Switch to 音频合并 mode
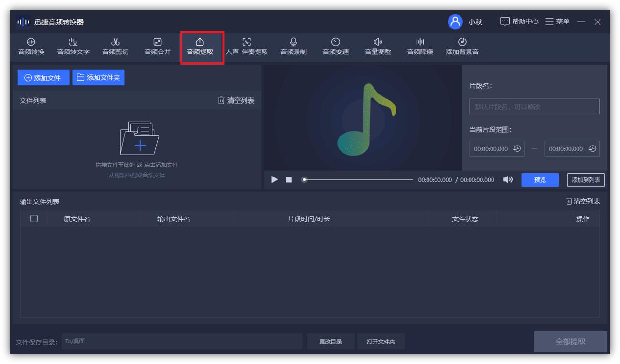 158,46
